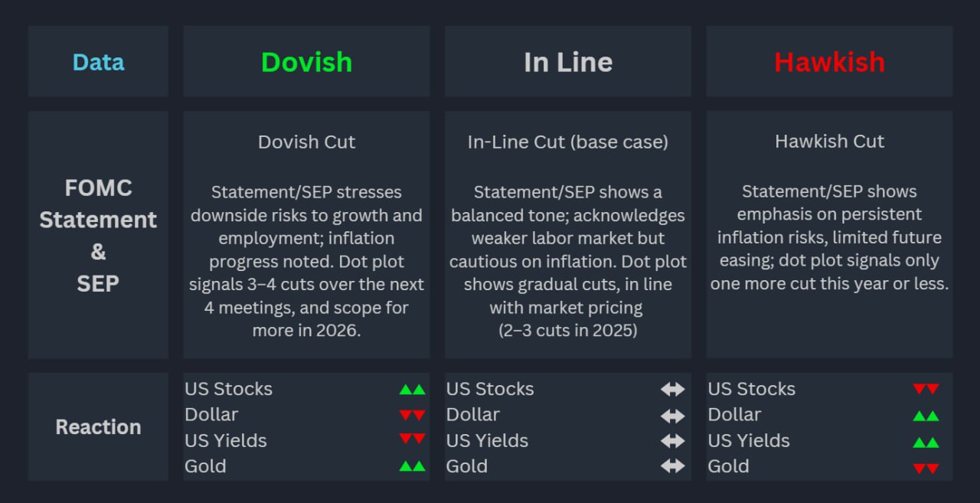Click red down arrows beside Hawkish Gold
The width and height of the screenshot is (980, 503).
coord(926,468)
